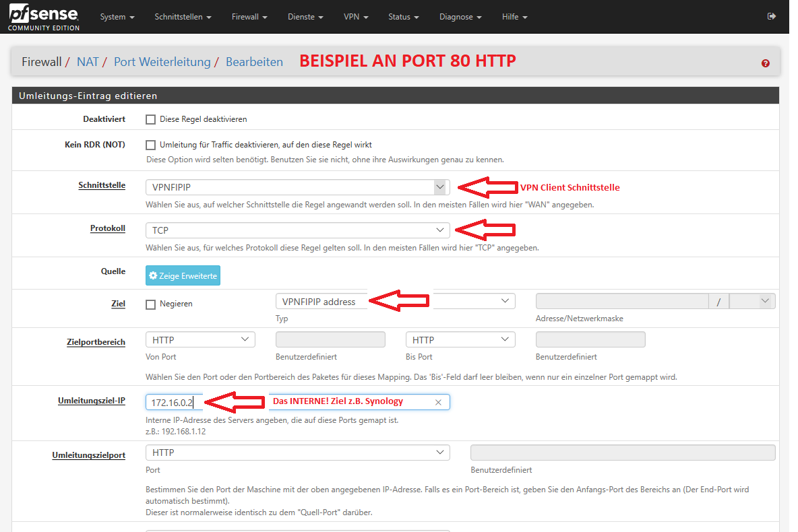Viewport: 798px width, 532px height.
Task: Open the Firewall menu in navbar
Action: point(249,17)
